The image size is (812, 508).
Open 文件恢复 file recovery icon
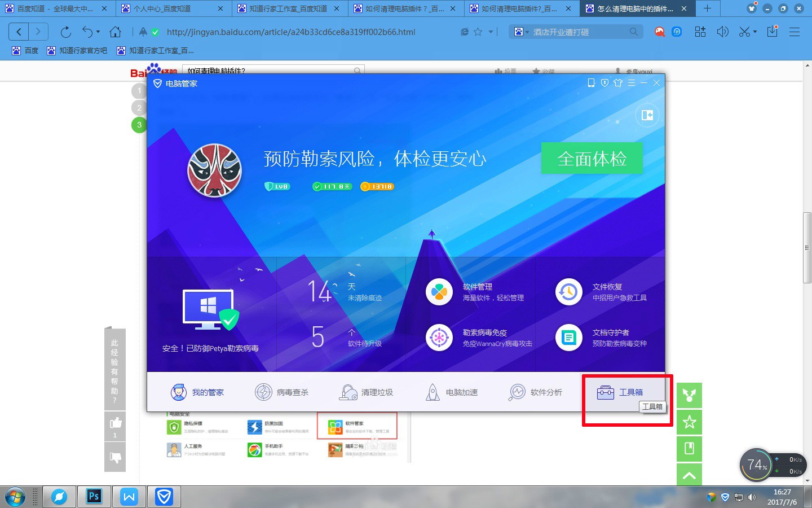pos(569,292)
